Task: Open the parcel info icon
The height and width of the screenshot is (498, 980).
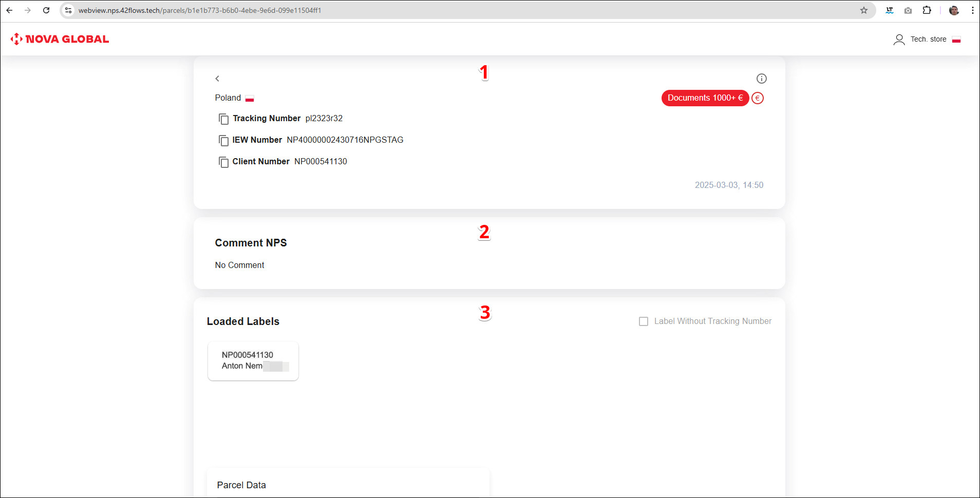Action: (x=761, y=79)
